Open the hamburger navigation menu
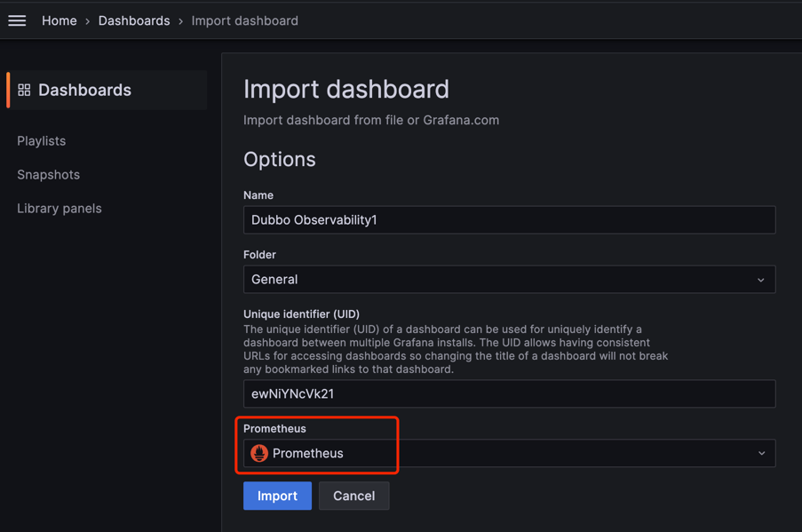The image size is (802, 532). (x=17, y=20)
